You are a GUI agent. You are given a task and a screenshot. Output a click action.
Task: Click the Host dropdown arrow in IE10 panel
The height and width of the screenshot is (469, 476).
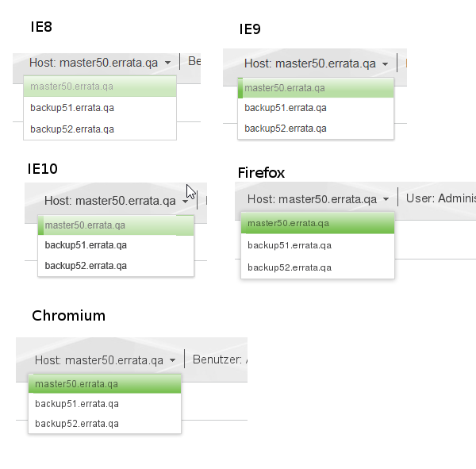185,202
